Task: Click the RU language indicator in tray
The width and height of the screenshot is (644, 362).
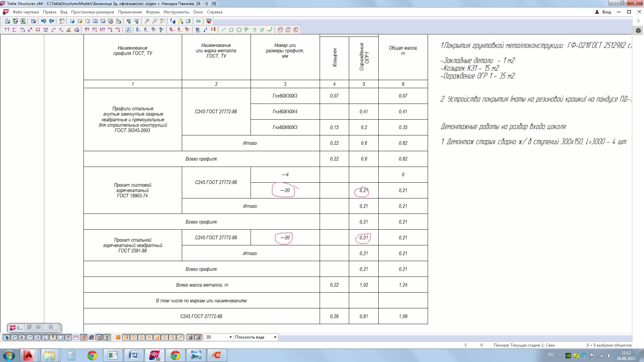Action: click(550, 355)
